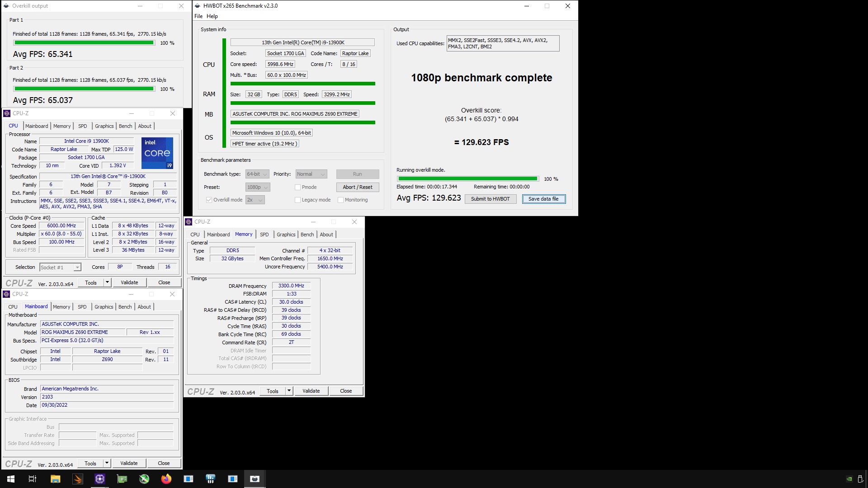
Task: Launch Firefox from the taskbar
Action: coord(166,479)
